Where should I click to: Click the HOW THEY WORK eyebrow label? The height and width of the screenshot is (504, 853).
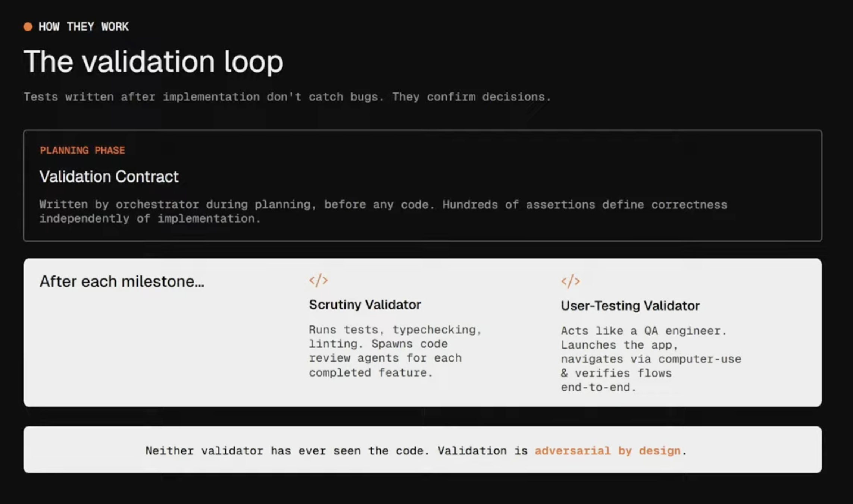point(83,26)
